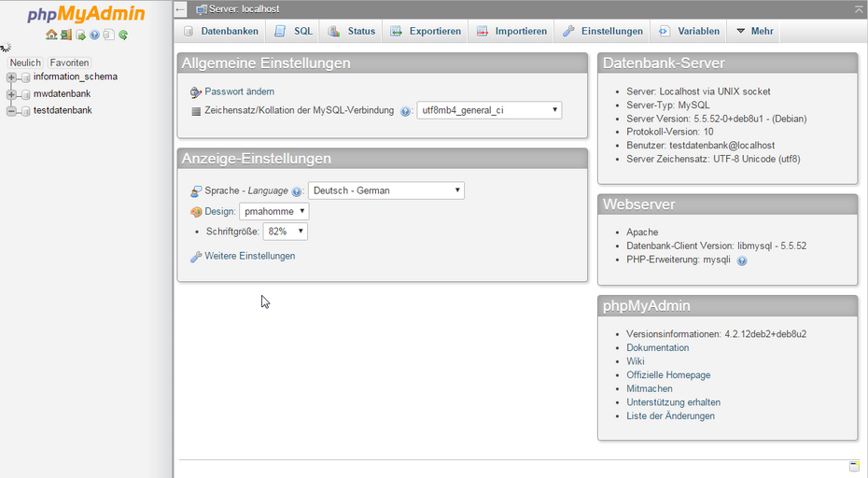Viewport: 868px width, 478px height.
Task: Click the Favoriten button in sidebar
Action: click(69, 63)
